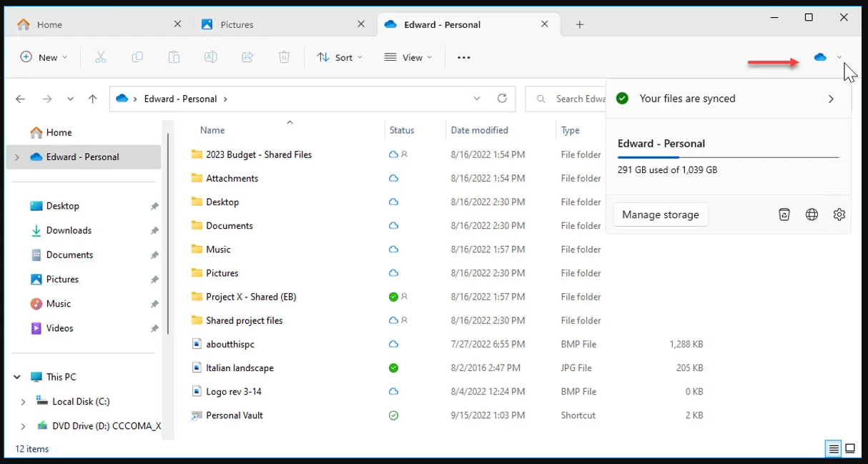Click the Logo rev 3-14 file icon

197,392
